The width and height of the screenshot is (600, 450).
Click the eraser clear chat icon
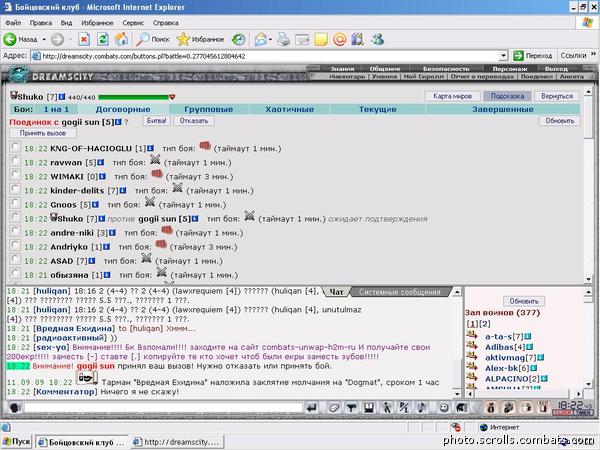(x=333, y=408)
